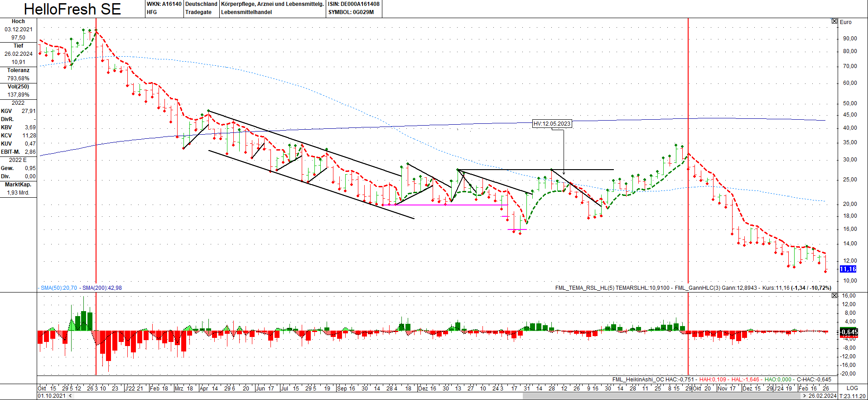The width and height of the screenshot is (868, 400).
Task: Click the KBV value 3,69
Action: tap(30, 127)
